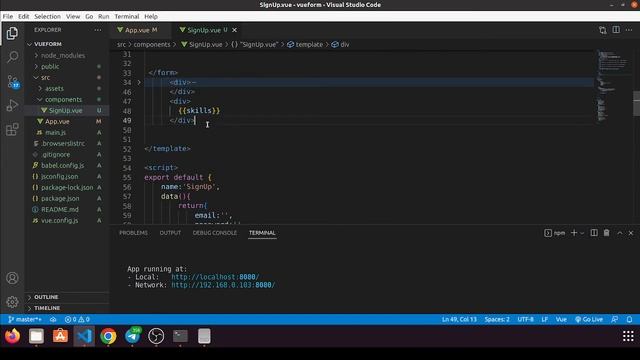Click the Ln 49, Col 13 status entry
This screenshot has height=360, width=640.
[x=459, y=319]
